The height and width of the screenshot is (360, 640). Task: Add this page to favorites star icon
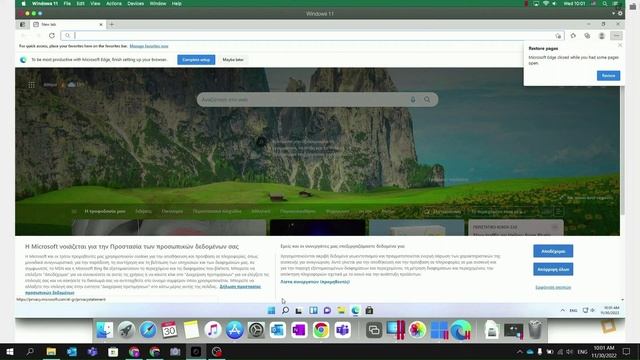(x=558, y=36)
